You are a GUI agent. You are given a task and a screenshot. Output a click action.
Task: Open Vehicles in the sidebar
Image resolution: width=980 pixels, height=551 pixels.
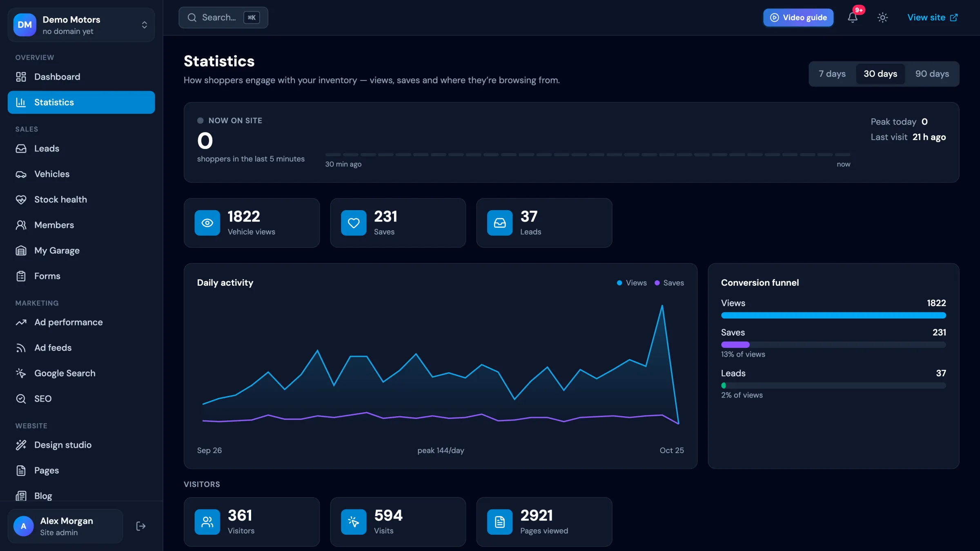pos(81,174)
